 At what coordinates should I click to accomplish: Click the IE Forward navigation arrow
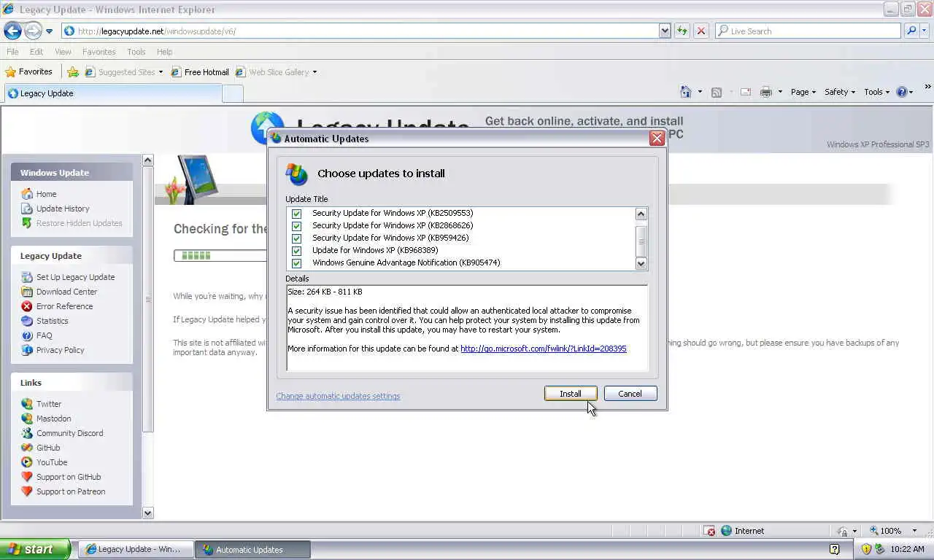point(33,31)
